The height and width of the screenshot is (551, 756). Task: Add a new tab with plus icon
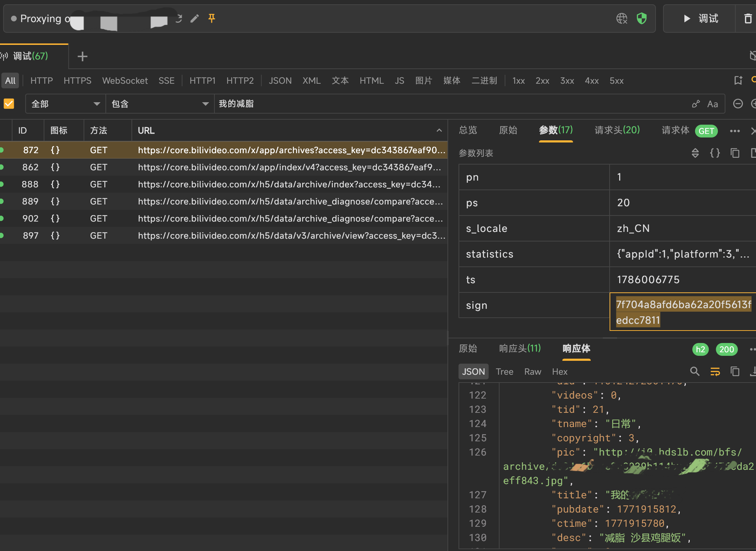tap(82, 56)
